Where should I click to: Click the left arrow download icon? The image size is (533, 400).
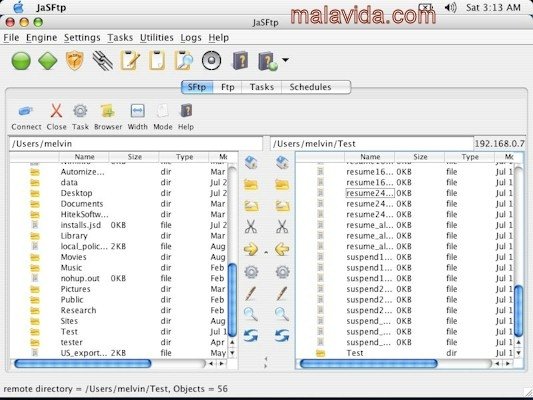coord(282,249)
